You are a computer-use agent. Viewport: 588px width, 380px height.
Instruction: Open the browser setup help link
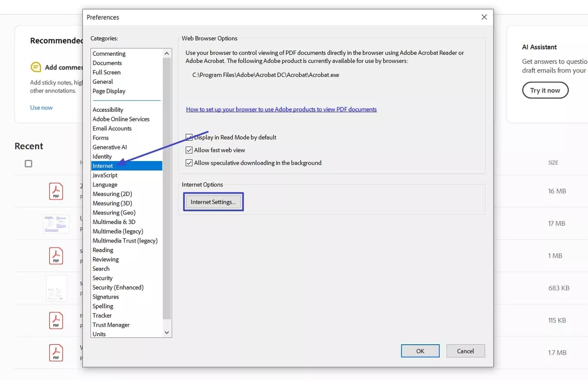(x=281, y=109)
